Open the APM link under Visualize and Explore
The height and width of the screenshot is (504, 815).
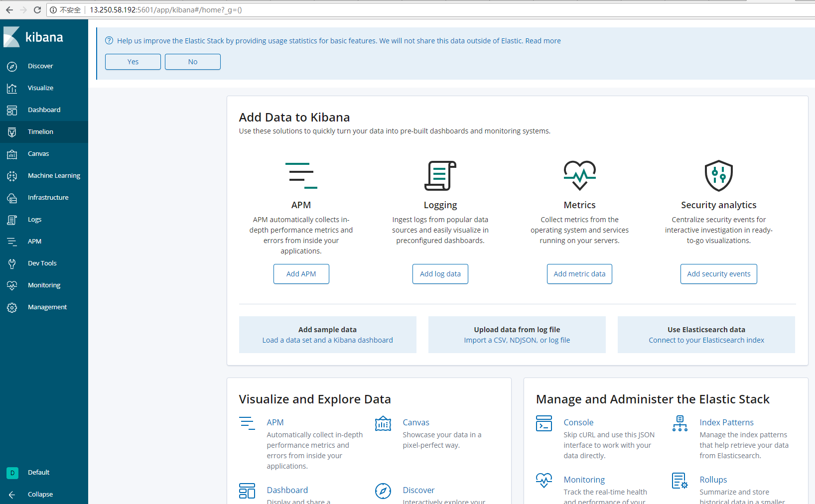pos(275,422)
